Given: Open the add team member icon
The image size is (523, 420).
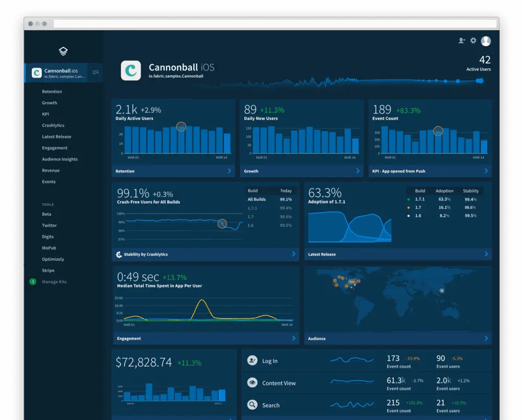Looking at the screenshot, I should click(x=462, y=41).
